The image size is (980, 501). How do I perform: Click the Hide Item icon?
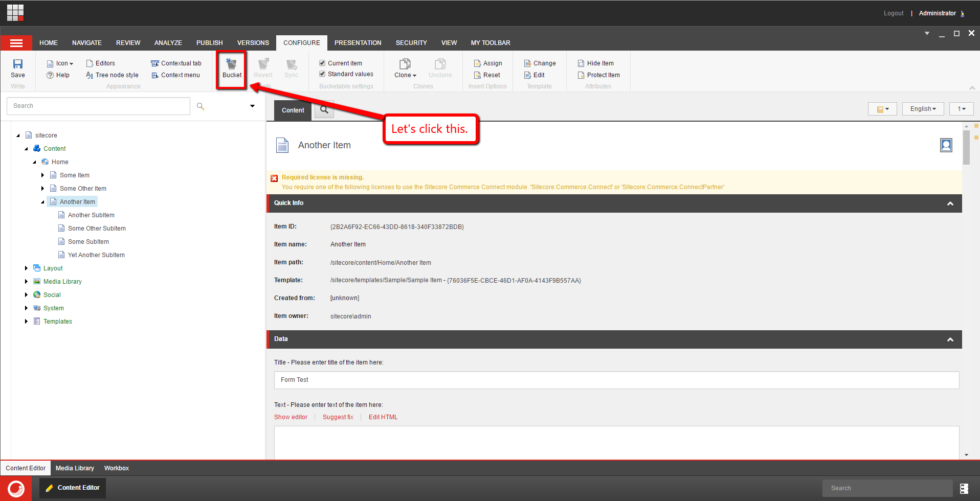(581, 63)
